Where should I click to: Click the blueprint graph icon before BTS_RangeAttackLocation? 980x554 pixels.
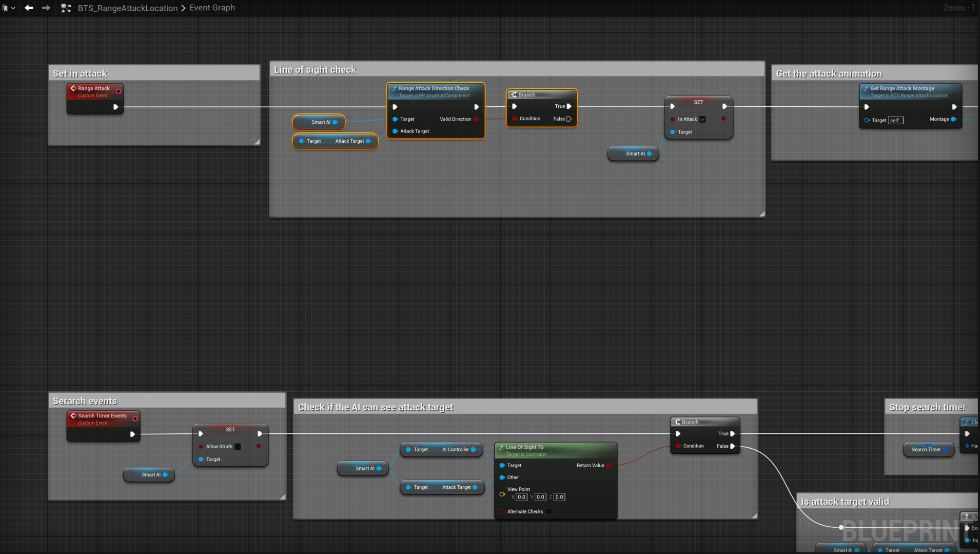click(66, 8)
